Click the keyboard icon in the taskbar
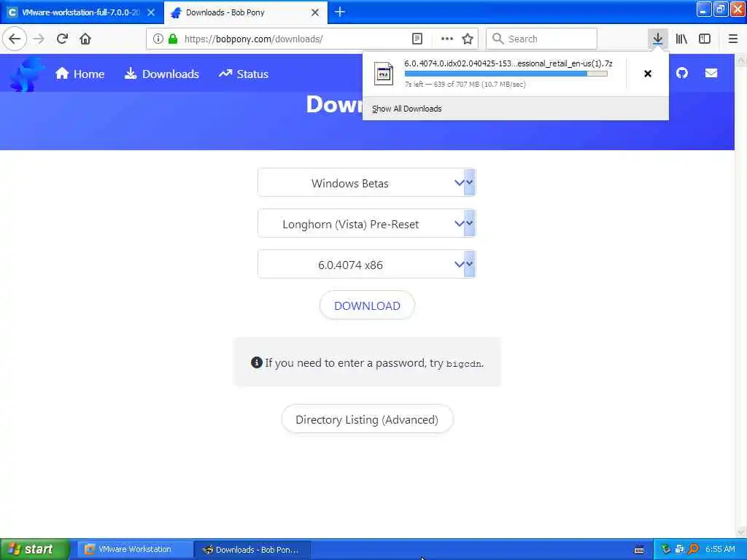This screenshot has width=747, height=560. 639,550
